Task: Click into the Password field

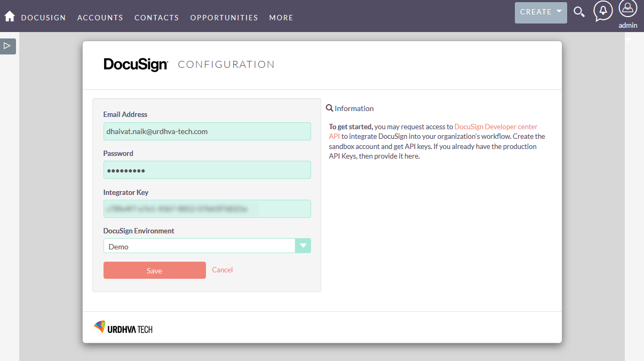Action: tap(207, 170)
